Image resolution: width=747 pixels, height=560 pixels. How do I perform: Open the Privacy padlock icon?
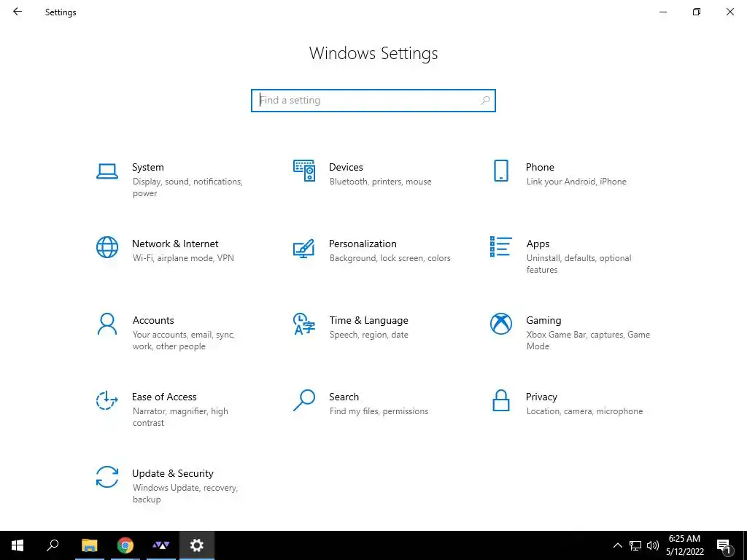point(500,400)
